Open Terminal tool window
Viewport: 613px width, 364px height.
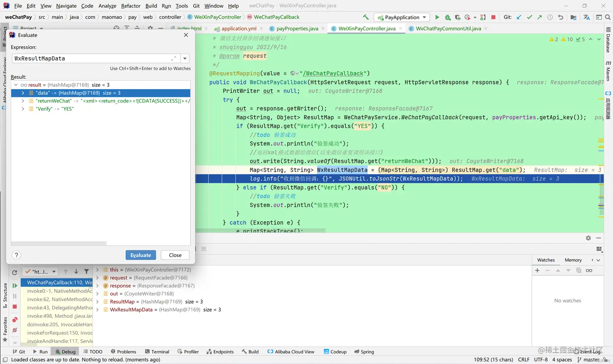coord(156,352)
